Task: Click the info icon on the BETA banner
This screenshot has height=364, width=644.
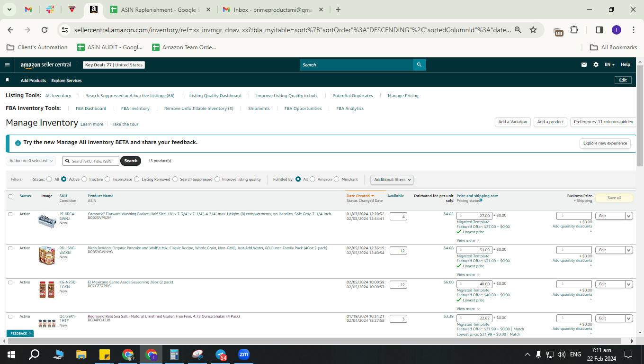Action: (18, 143)
